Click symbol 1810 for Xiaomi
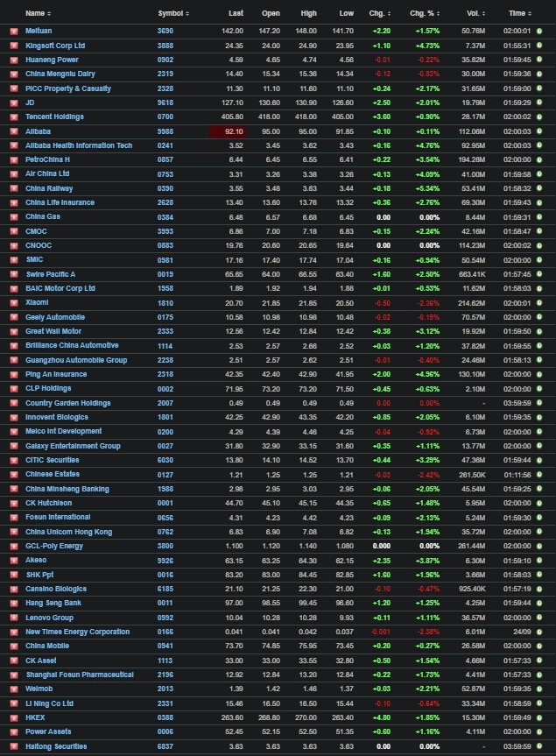Screen dimensions: 556x756 165,303
